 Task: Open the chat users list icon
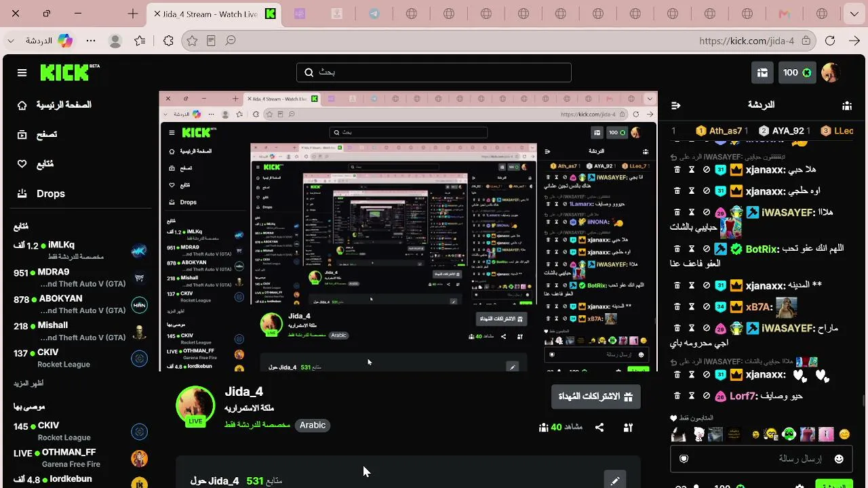(x=847, y=106)
